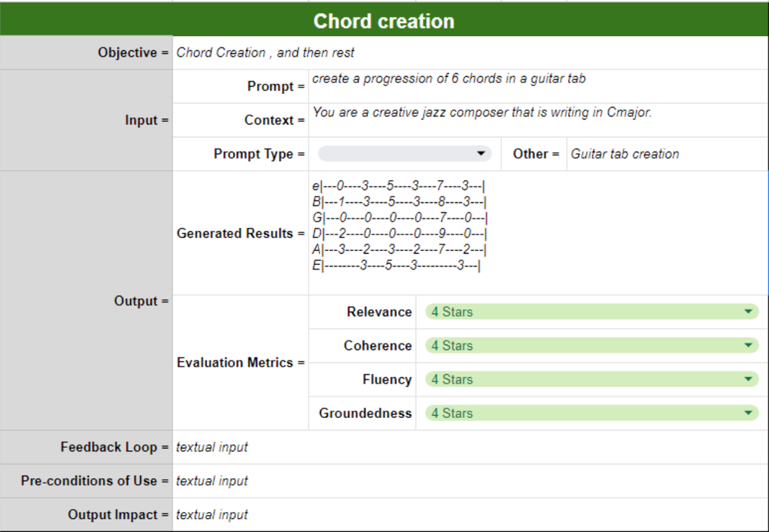Click the Input label cell
The image size is (769, 532).
85,120
